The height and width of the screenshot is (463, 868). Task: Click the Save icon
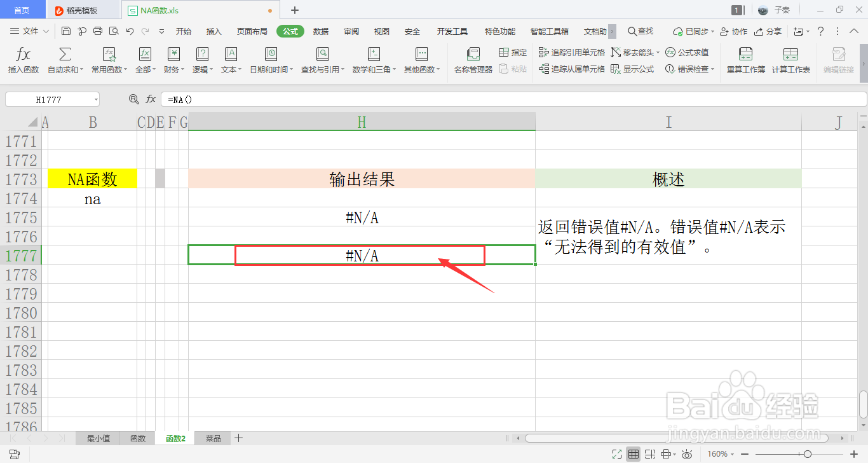click(x=66, y=31)
